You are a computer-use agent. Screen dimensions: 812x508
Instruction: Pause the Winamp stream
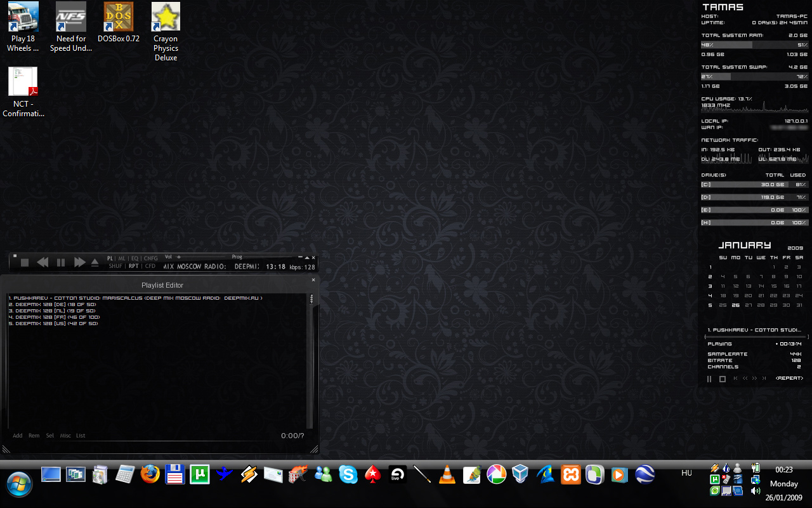[61, 262]
